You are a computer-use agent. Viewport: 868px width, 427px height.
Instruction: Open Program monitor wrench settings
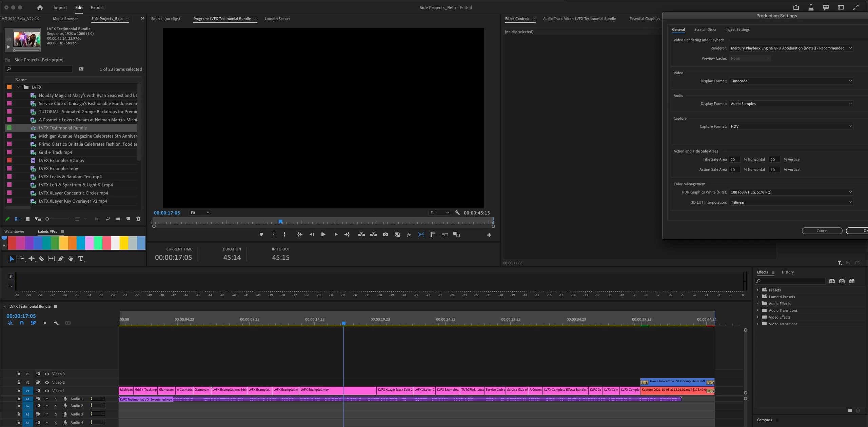point(457,213)
